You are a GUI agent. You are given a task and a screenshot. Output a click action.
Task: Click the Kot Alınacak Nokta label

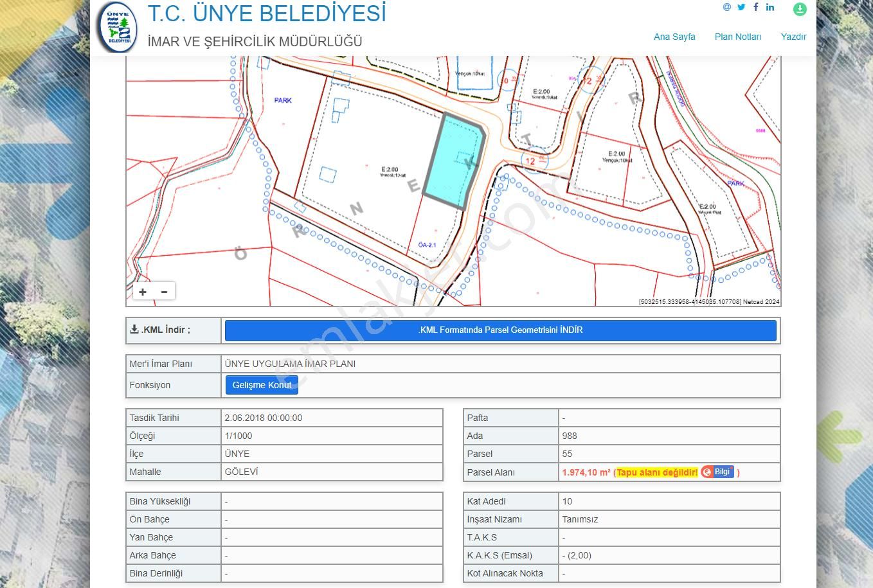pos(505,573)
